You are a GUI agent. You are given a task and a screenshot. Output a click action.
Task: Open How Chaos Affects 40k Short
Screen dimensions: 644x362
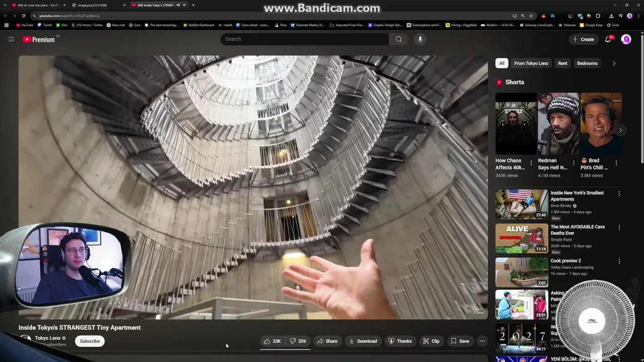pyautogui.click(x=516, y=124)
